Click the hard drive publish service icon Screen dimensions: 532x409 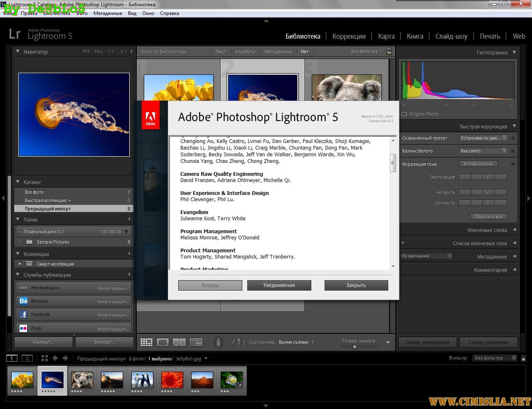[23, 288]
